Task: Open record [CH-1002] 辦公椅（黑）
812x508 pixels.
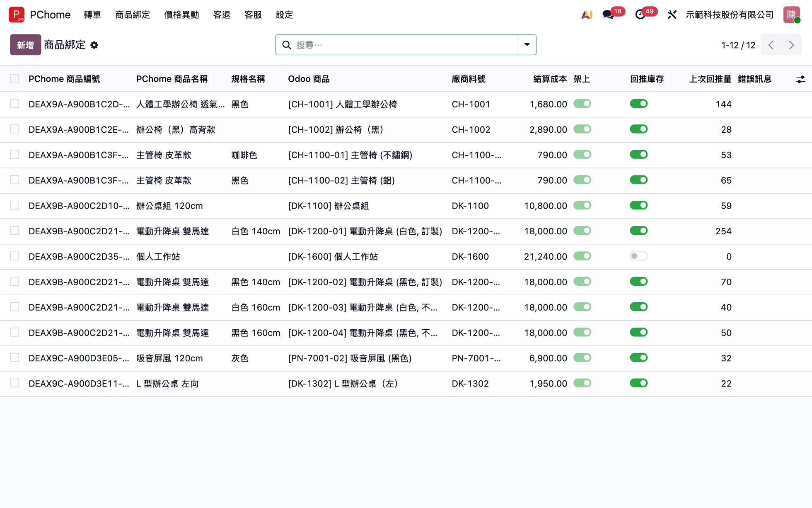Action: (336, 130)
